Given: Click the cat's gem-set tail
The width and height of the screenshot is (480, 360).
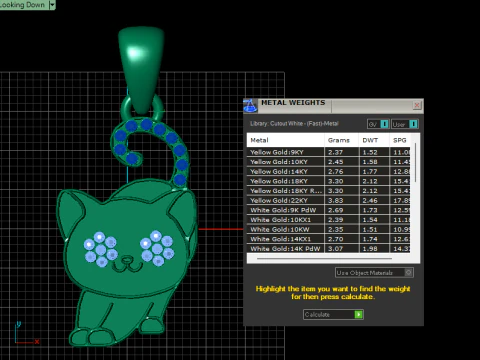Looking at the screenshot, I should (x=172, y=138).
